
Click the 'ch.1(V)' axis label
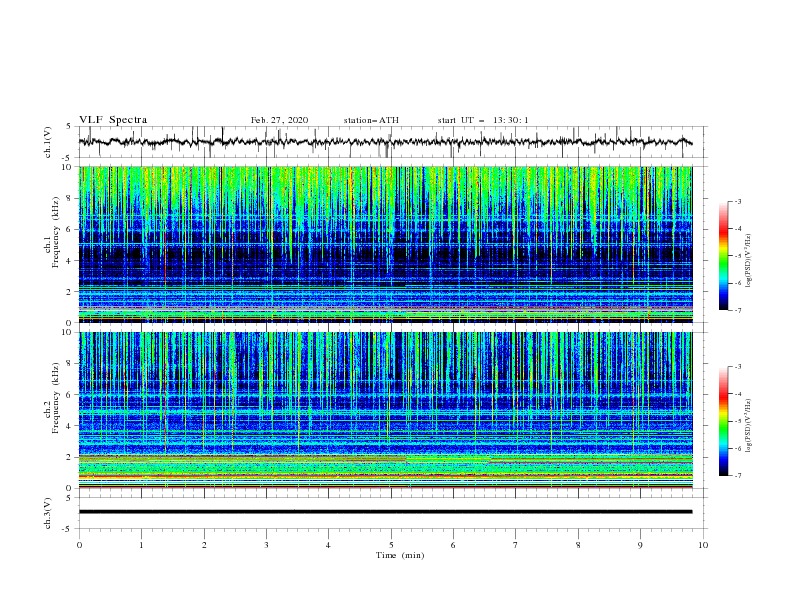(x=48, y=142)
